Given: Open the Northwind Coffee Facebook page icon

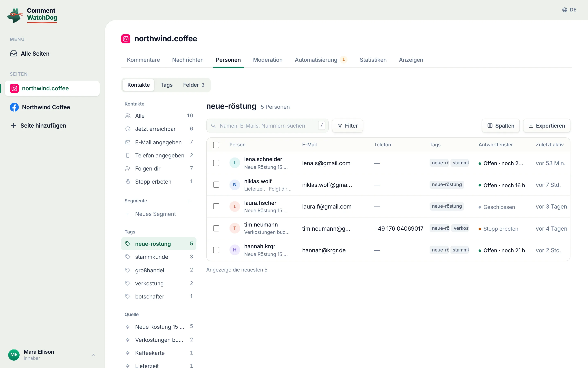Looking at the screenshot, I should pyautogui.click(x=14, y=107).
